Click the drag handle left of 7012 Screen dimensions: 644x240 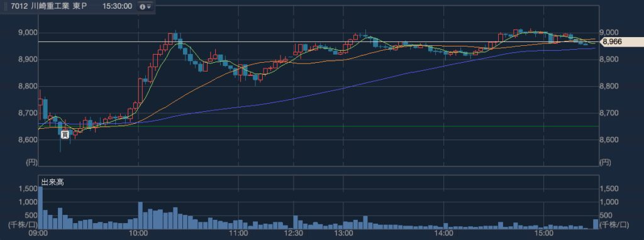(5, 6)
